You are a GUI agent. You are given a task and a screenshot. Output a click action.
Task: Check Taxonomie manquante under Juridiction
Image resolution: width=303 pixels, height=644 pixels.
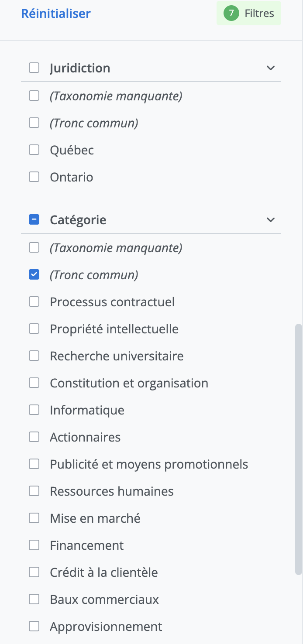34,96
